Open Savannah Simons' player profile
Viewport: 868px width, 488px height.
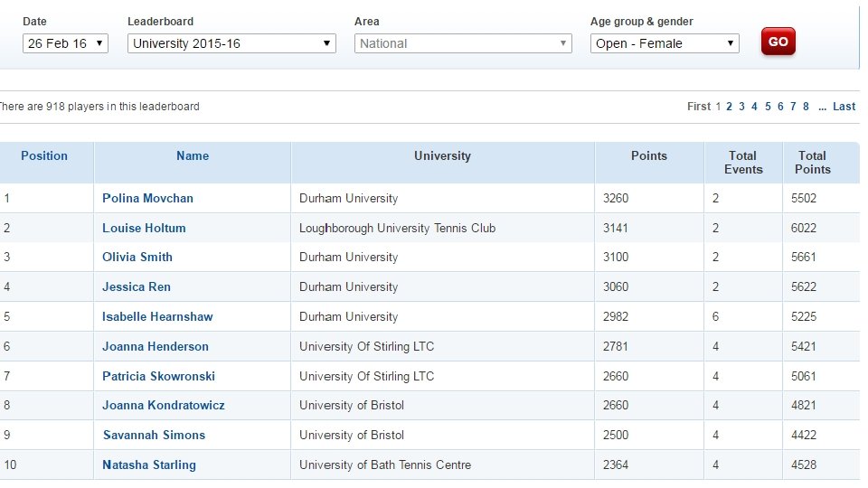click(x=154, y=436)
